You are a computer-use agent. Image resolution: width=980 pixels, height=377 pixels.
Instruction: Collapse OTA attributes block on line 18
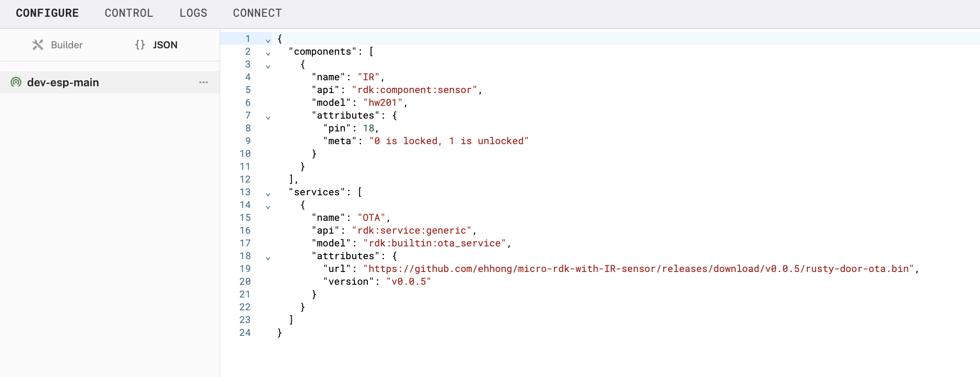(x=268, y=258)
